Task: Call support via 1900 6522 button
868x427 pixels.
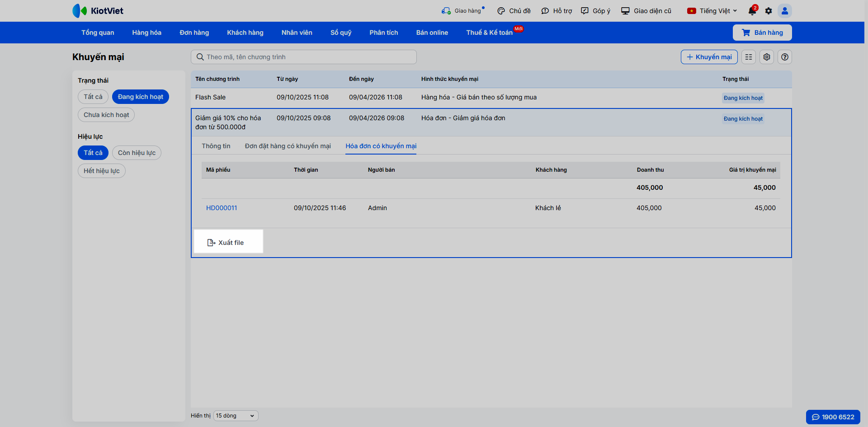Action: pyautogui.click(x=833, y=417)
